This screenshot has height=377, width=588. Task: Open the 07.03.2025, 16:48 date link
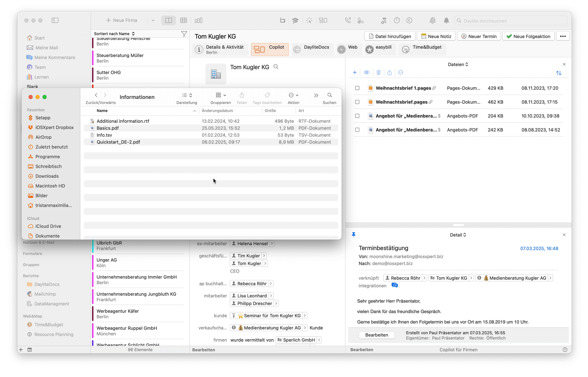[x=539, y=248]
